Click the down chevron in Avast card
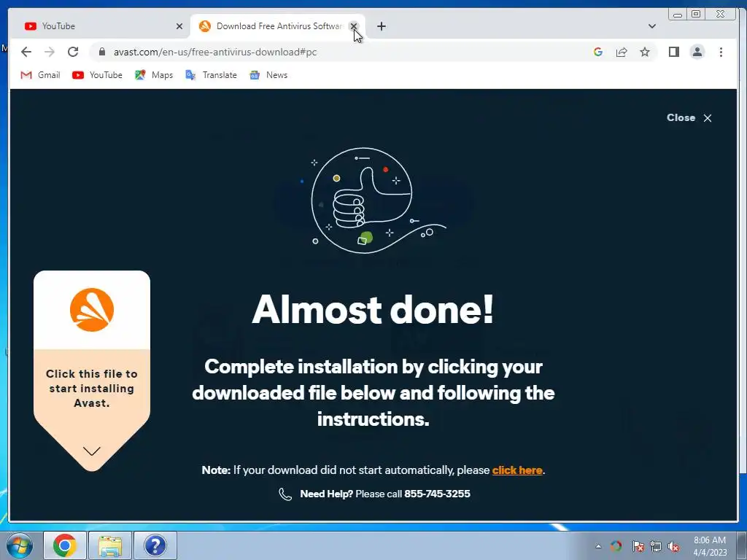 click(91, 451)
